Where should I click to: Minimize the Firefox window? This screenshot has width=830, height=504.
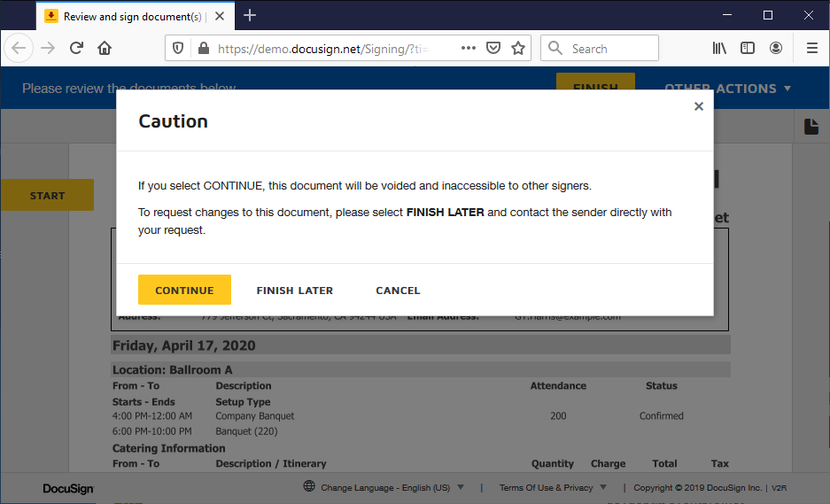[727, 15]
